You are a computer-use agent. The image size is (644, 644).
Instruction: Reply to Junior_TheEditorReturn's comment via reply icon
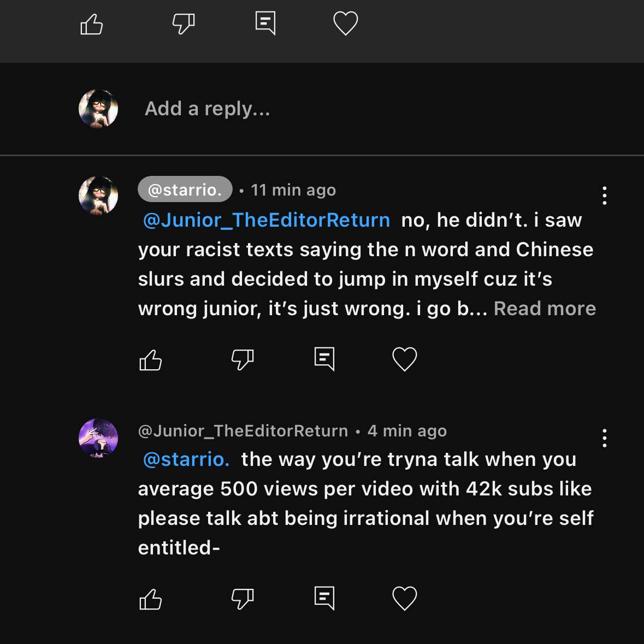tap(324, 598)
